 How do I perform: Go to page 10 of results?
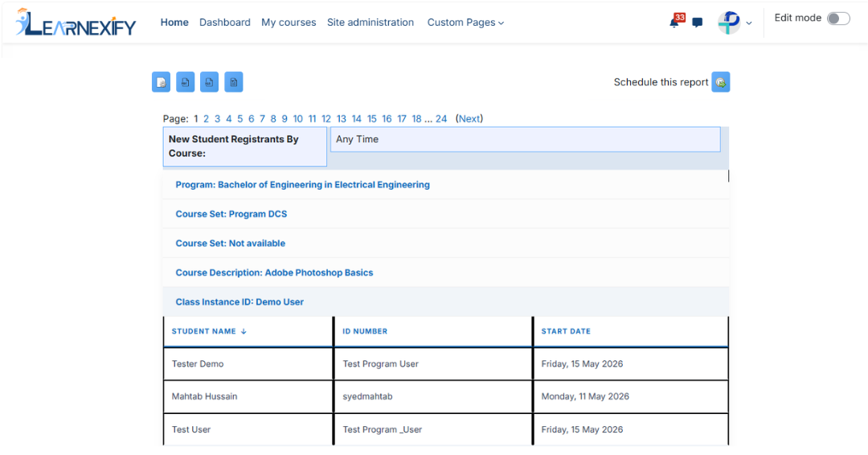[298, 119]
